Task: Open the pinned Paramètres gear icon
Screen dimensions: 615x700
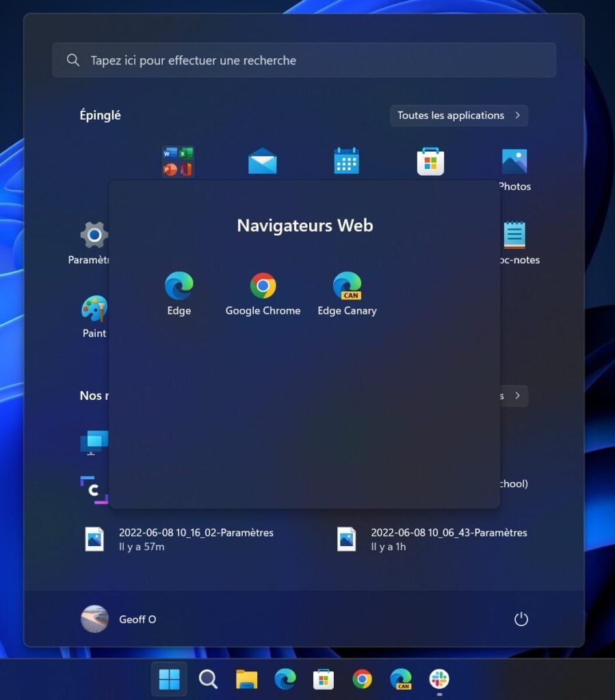Action: click(x=94, y=235)
